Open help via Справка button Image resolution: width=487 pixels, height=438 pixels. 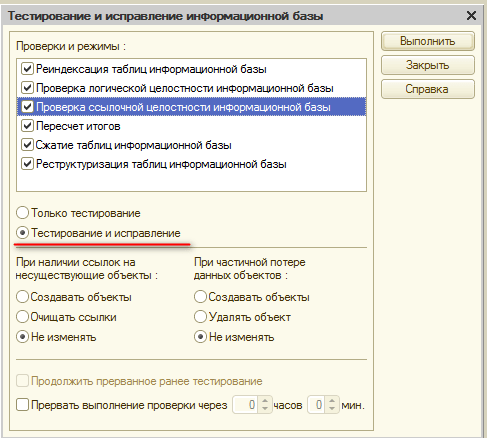428,89
